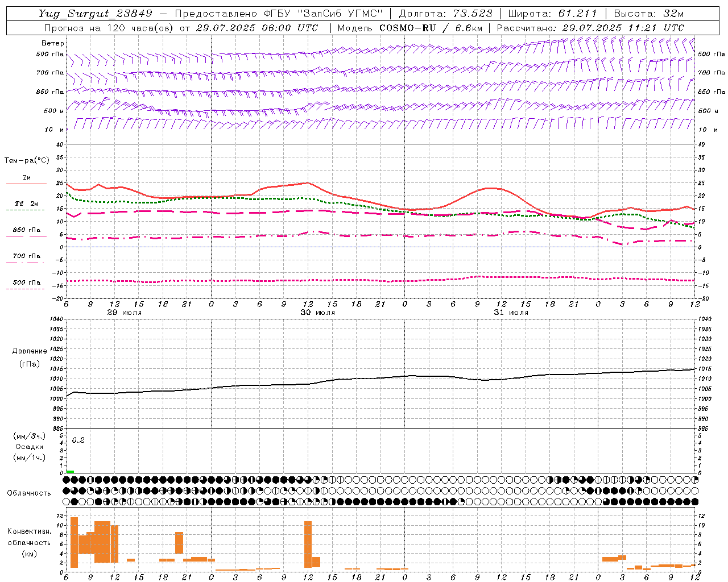
Task: Click the Облачность cloud cover label
Action: point(29,493)
